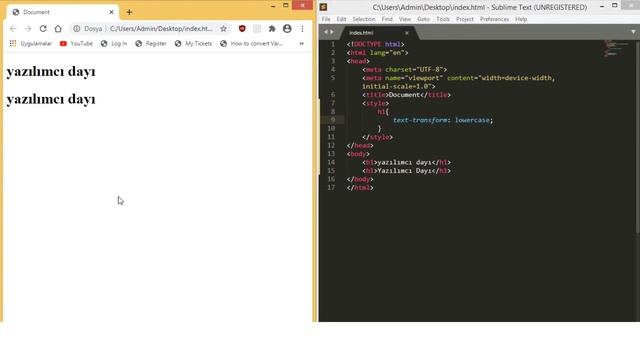Close the index.html tab in Sublime

tap(407, 33)
